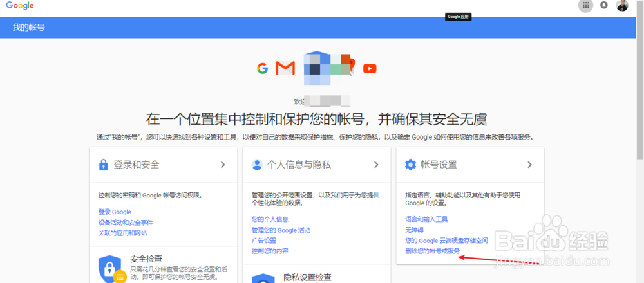Open the 登录 Google link
The height and width of the screenshot is (283, 644).
pyautogui.click(x=115, y=212)
